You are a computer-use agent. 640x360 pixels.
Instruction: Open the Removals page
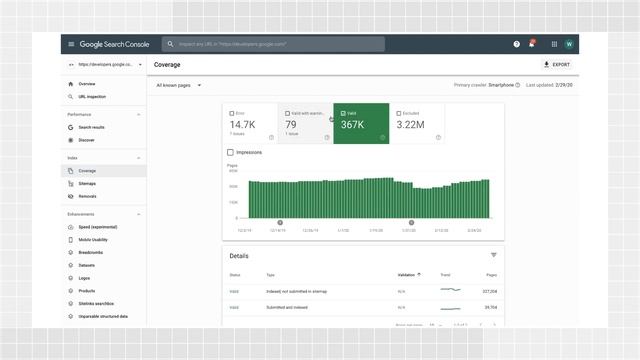(x=104, y=196)
